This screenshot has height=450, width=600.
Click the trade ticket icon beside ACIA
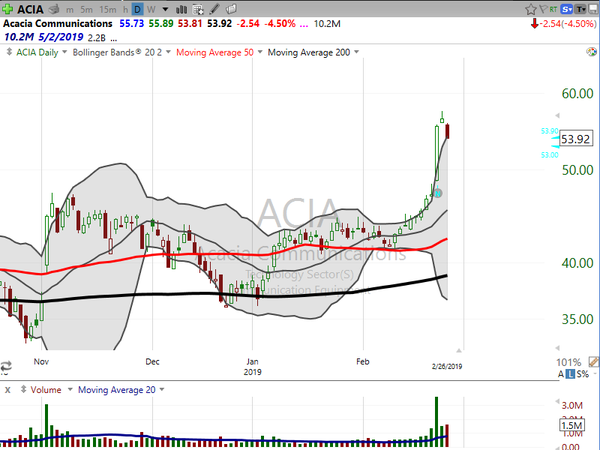tap(54, 9)
